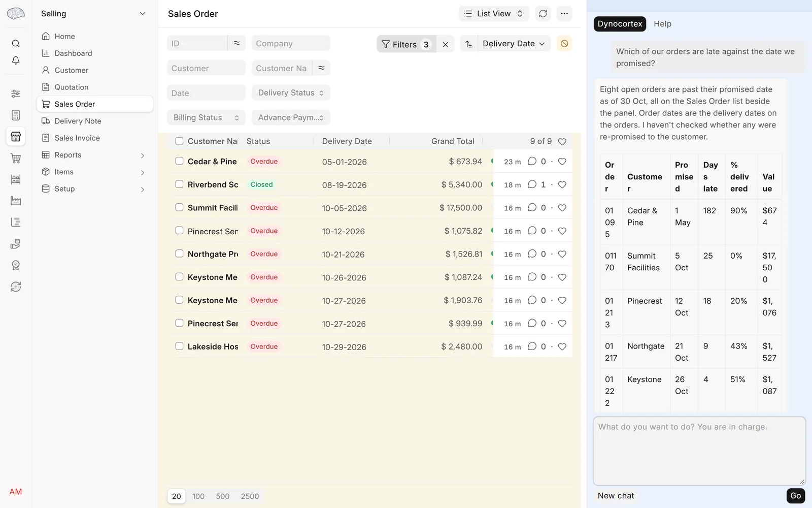Screen dimensions: 812x508
Task: Clear the applied filters
Action: tap(445, 44)
